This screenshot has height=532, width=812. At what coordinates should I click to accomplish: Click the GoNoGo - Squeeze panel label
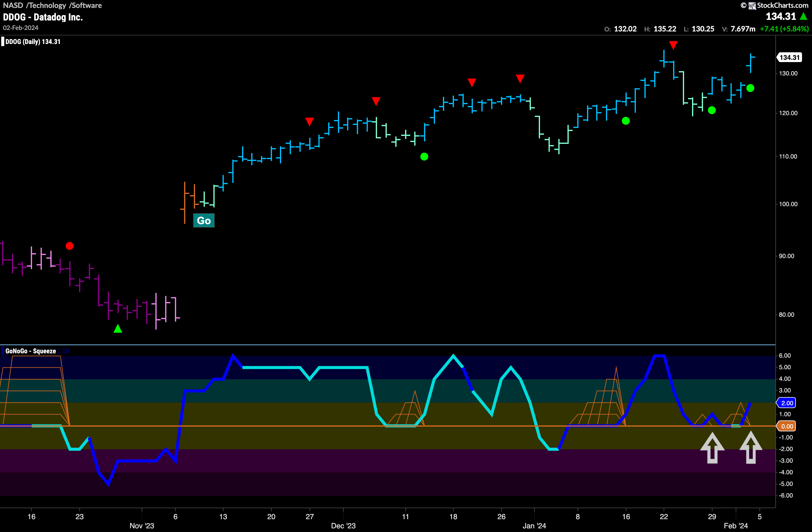31,351
